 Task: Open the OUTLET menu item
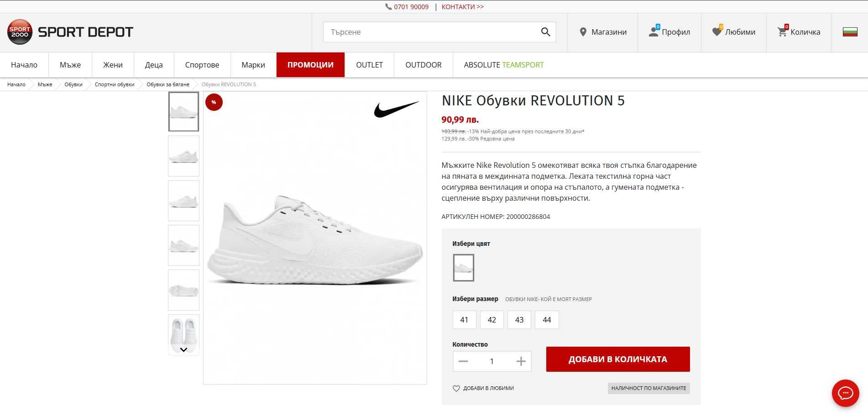click(x=369, y=65)
